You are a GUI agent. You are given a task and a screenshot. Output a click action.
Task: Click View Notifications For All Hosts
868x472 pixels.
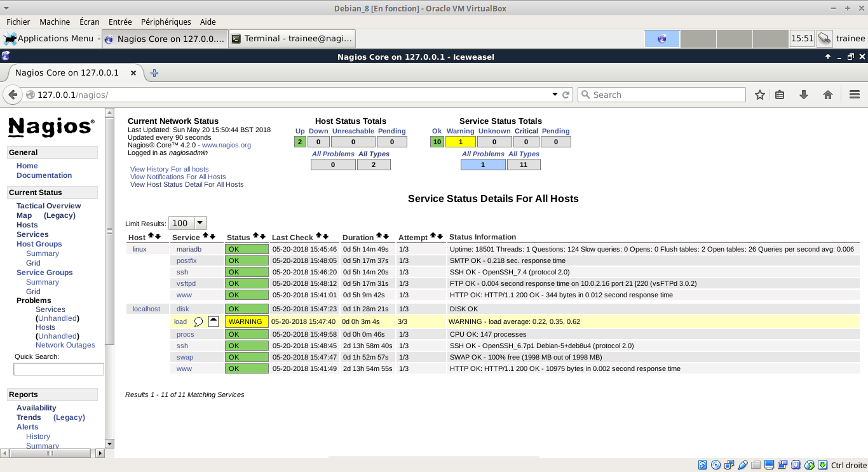tap(178, 177)
